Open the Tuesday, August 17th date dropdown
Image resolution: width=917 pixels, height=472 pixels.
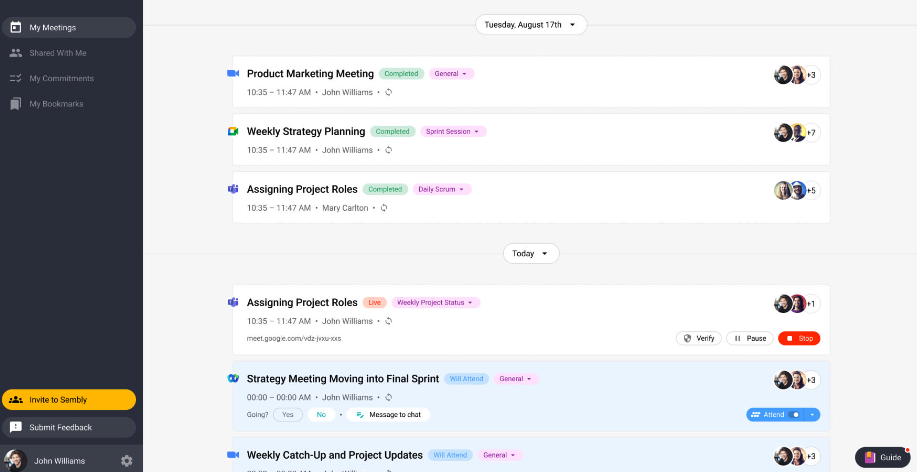530,25
